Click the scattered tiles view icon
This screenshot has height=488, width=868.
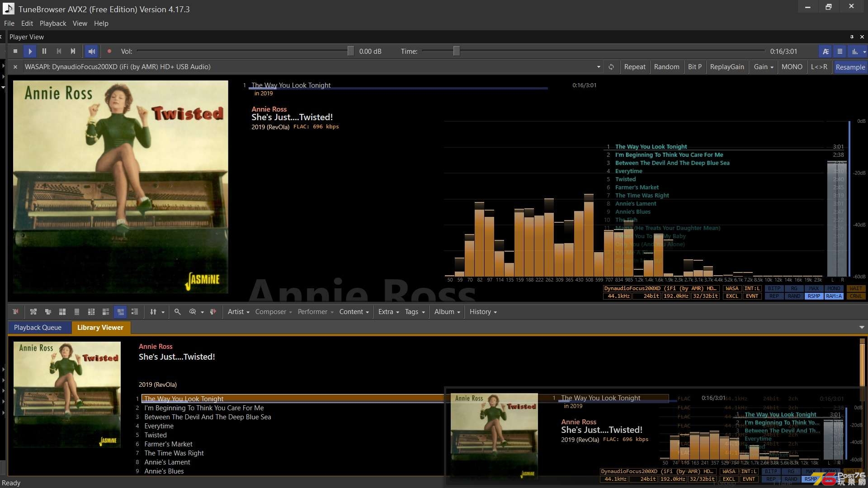[x=33, y=312]
